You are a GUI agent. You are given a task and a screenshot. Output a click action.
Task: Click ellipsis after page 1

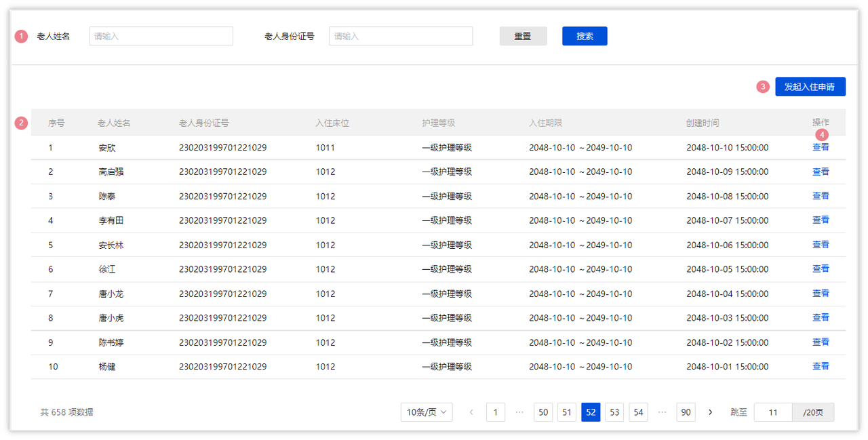coord(519,412)
